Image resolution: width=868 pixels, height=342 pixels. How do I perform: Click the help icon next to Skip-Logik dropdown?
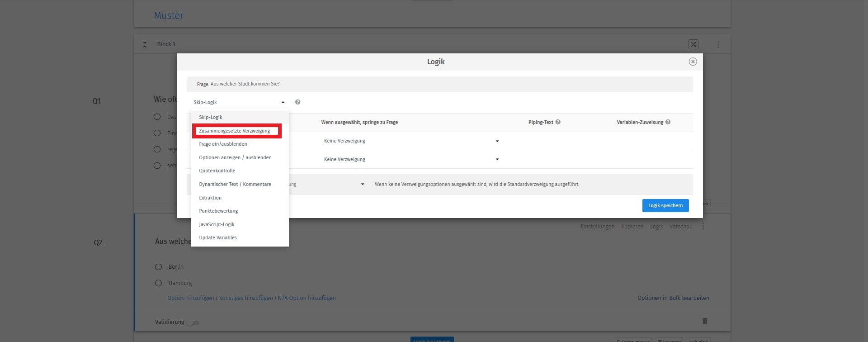[297, 102]
